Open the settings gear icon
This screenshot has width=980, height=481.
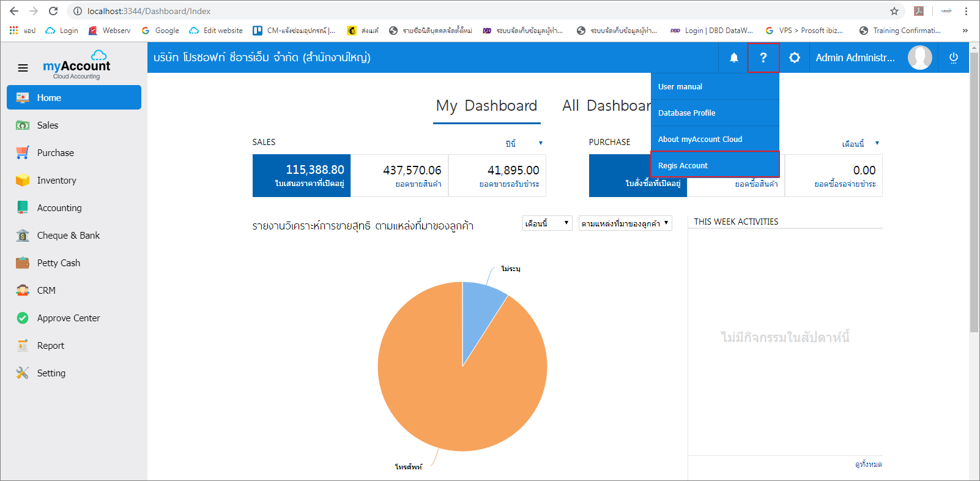(x=794, y=58)
